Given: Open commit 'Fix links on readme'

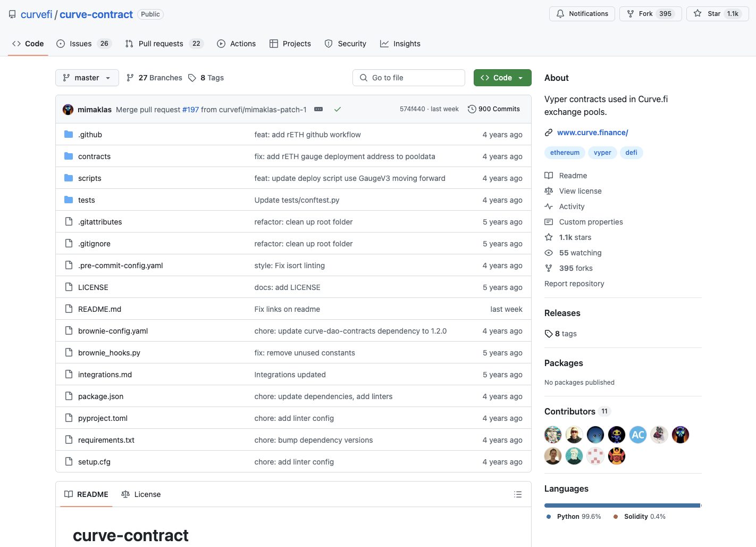Looking at the screenshot, I should (287, 309).
